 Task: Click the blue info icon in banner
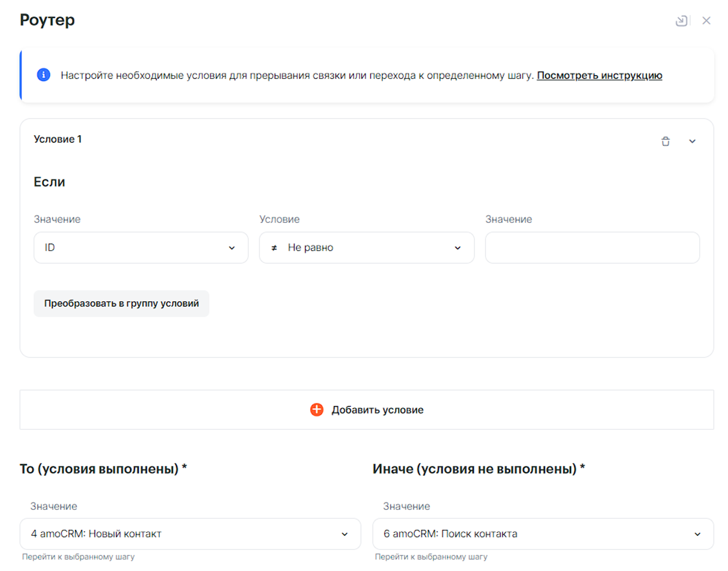pos(43,75)
